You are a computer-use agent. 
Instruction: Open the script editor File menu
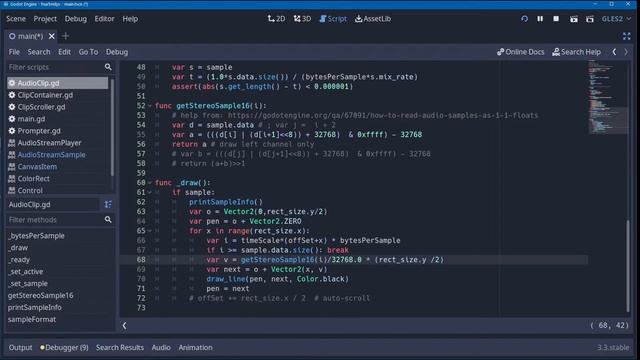click(x=14, y=52)
